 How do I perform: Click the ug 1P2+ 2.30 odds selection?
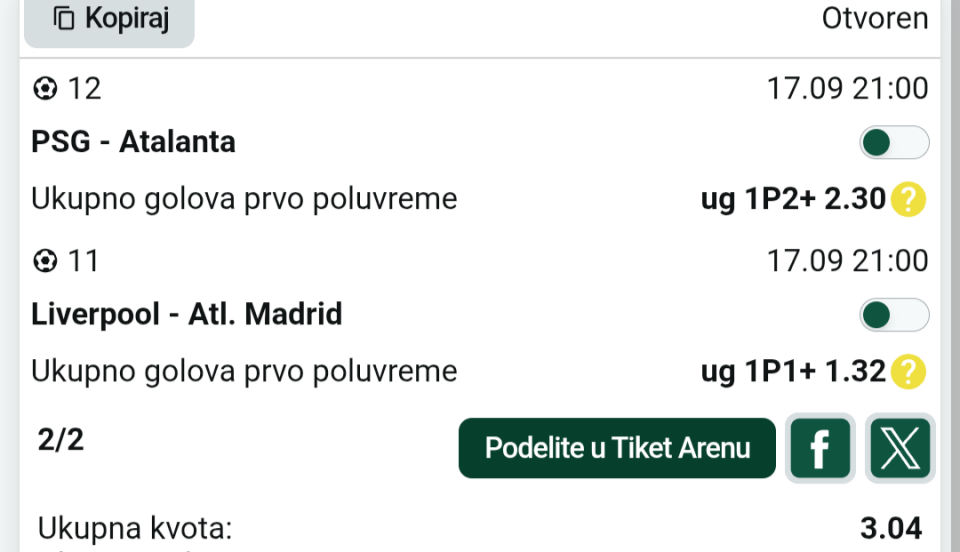[793, 200]
